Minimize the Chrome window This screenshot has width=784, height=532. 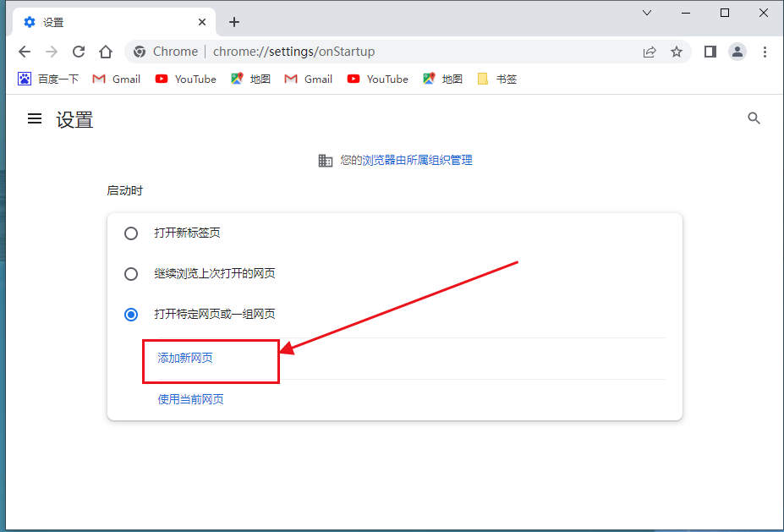tap(686, 13)
